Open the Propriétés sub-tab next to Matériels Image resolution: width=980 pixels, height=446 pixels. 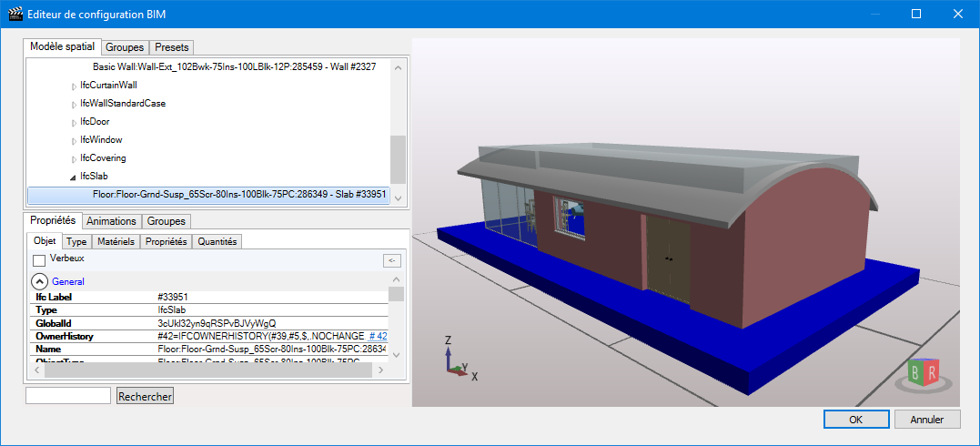[x=167, y=241]
